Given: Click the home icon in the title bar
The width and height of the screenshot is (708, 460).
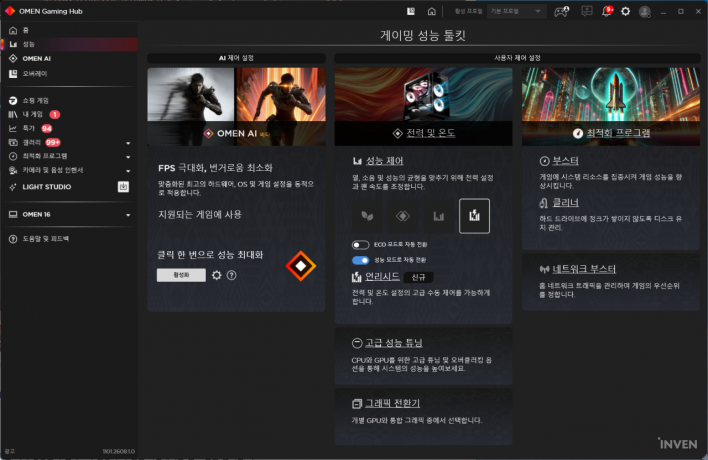Looking at the screenshot, I should point(432,11).
